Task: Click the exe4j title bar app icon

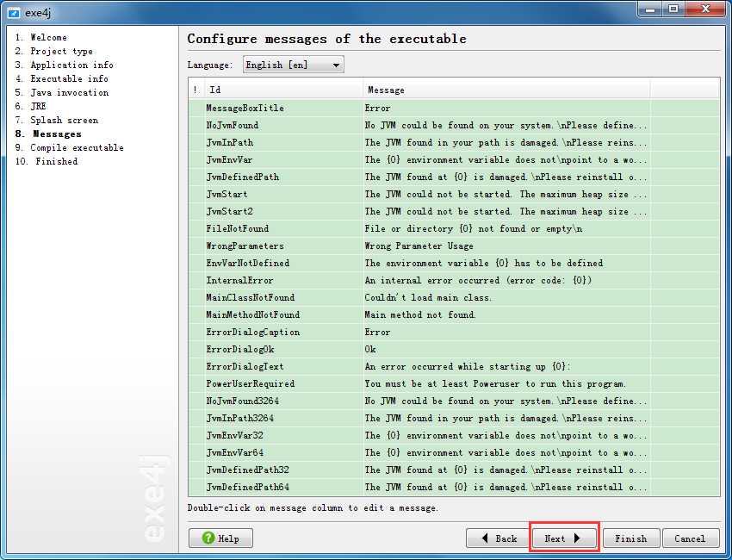Action: point(14,13)
